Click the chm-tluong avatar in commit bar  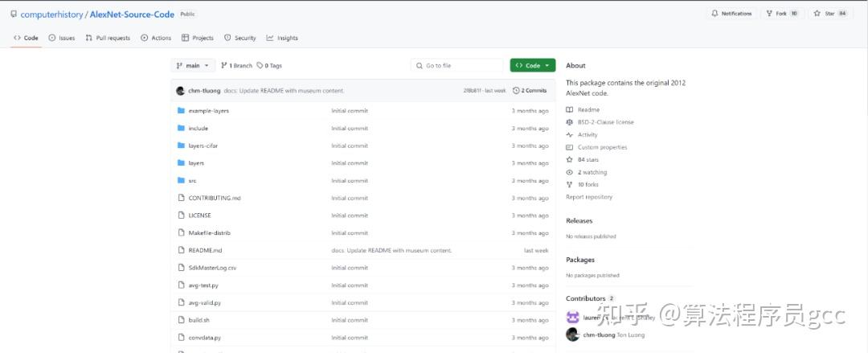coord(180,91)
